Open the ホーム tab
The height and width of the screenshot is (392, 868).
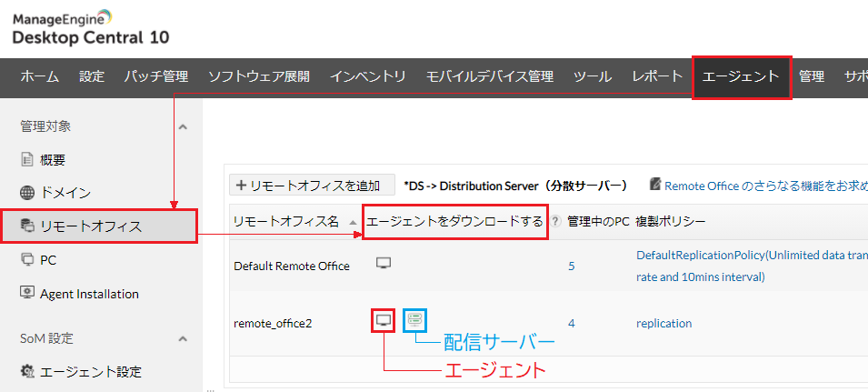tap(40, 77)
